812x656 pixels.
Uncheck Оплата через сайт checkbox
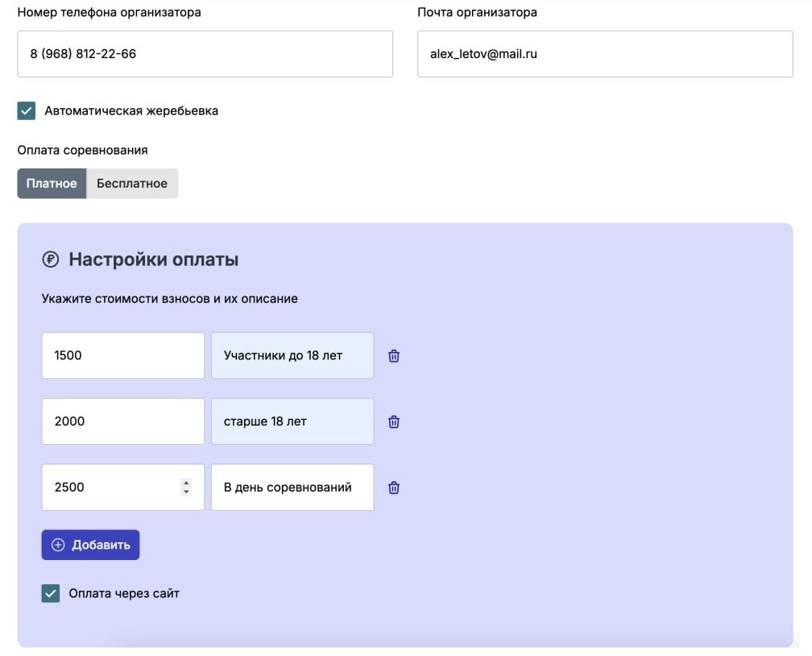[51, 593]
